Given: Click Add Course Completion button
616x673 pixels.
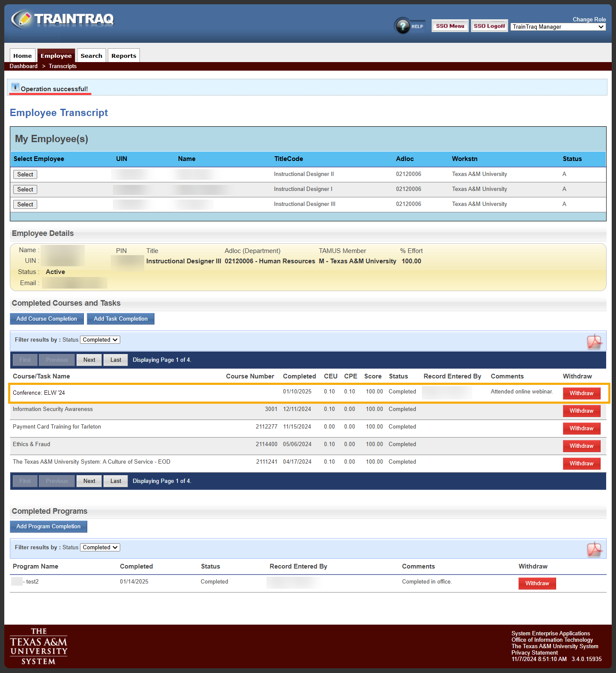Looking at the screenshot, I should click(47, 319).
